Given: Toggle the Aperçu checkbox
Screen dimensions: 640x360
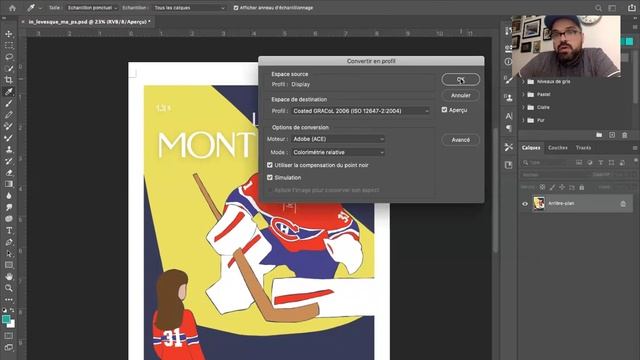Looking at the screenshot, I should (444, 110).
